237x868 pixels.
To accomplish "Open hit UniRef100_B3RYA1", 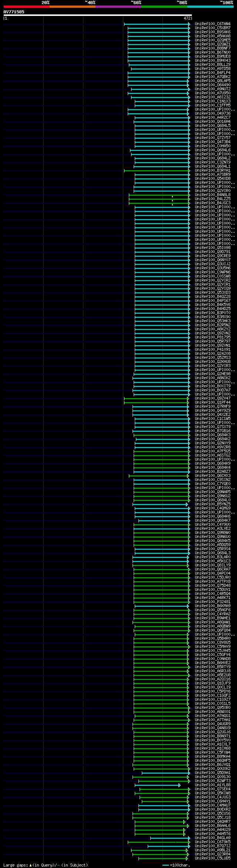I will click(213, 171).
